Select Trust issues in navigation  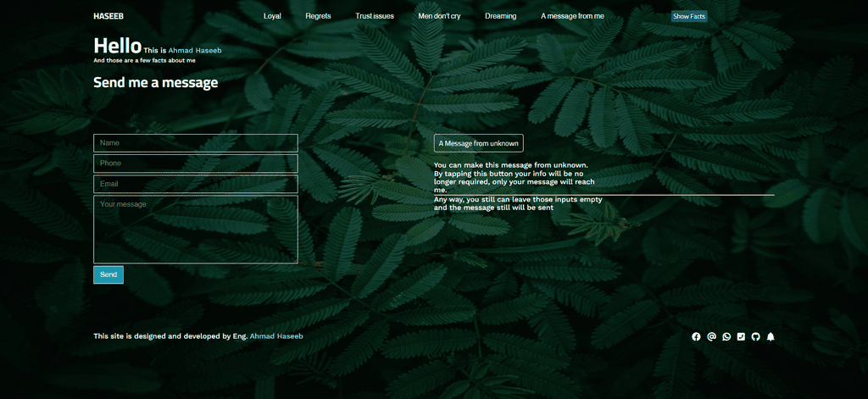tap(375, 16)
